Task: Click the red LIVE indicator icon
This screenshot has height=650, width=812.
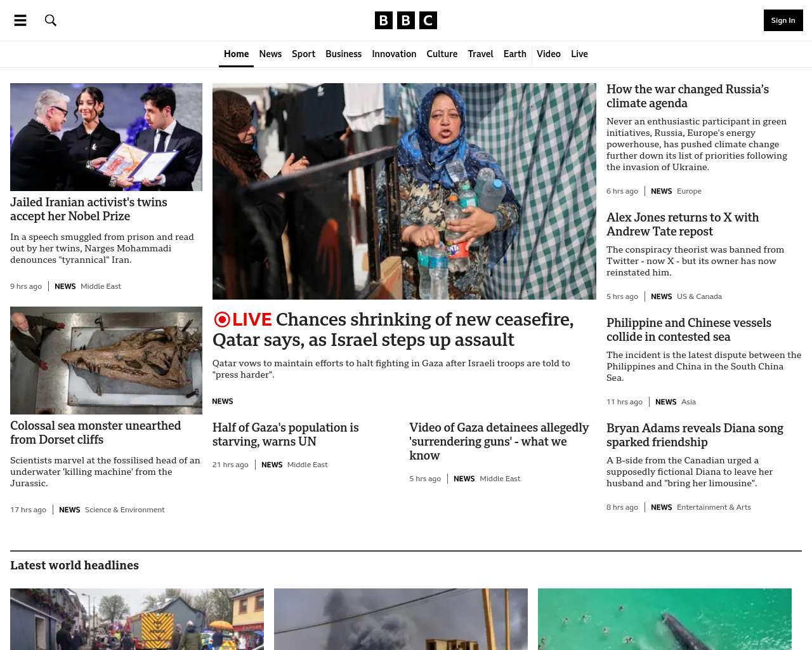Action: point(222,319)
